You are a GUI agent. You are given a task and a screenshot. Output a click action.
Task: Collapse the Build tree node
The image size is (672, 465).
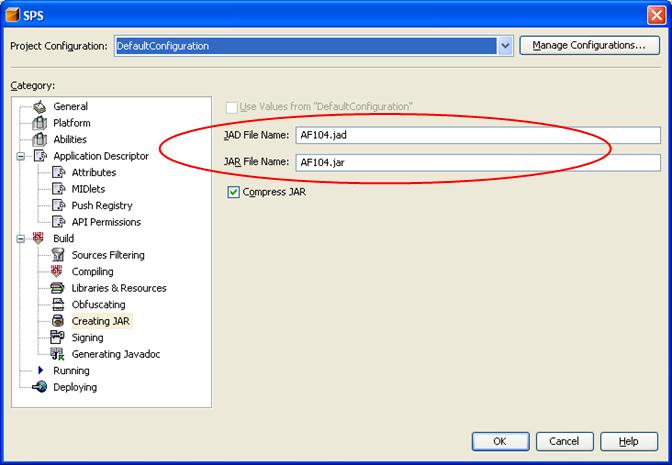(21, 239)
